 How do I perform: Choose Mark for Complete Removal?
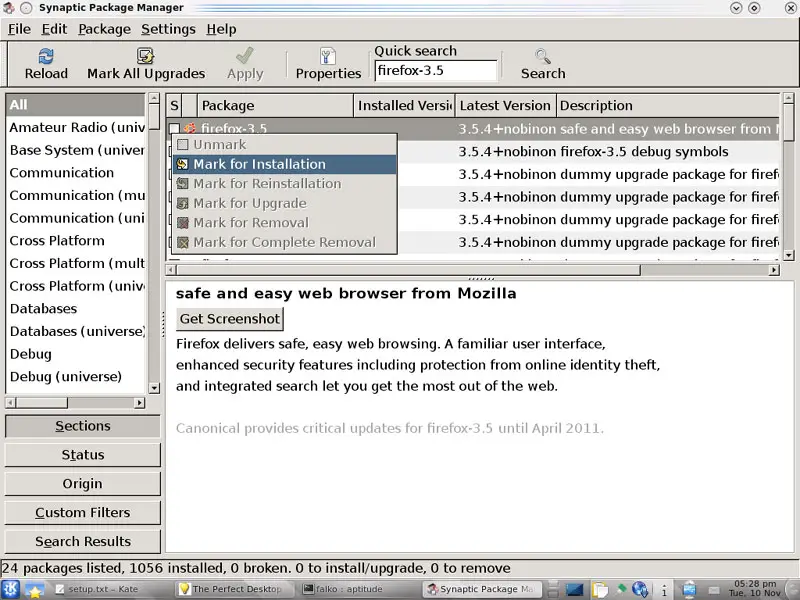point(285,242)
